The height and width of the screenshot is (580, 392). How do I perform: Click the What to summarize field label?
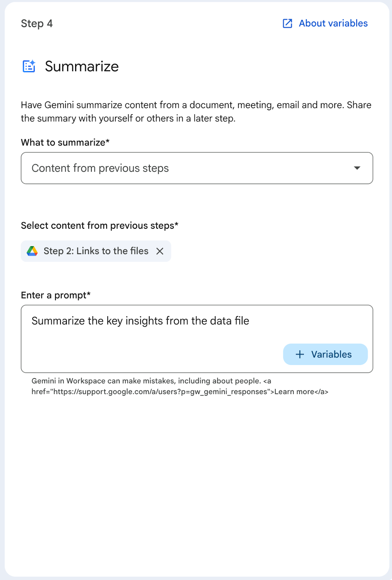tap(65, 142)
